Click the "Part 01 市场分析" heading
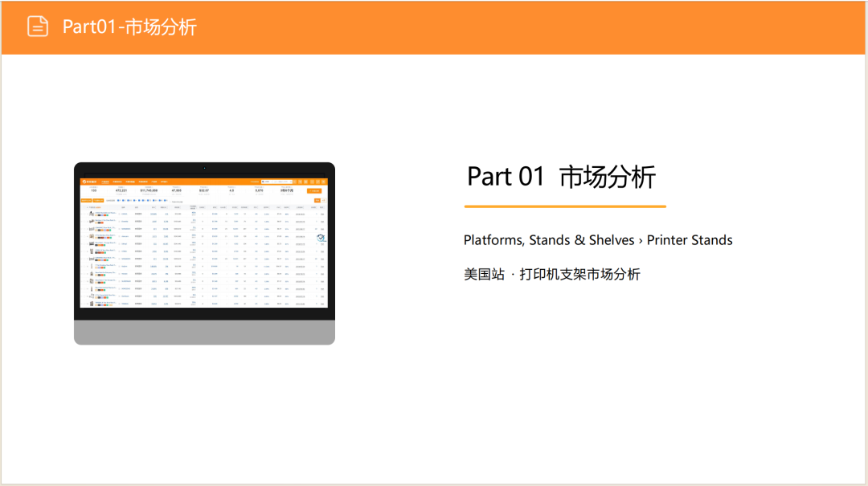Image resolution: width=868 pixels, height=486 pixels. (x=561, y=178)
